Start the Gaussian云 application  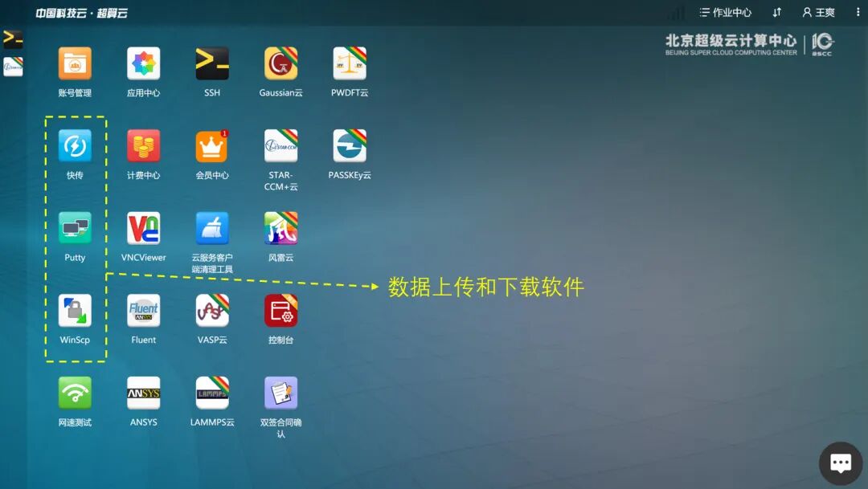point(280,63)
